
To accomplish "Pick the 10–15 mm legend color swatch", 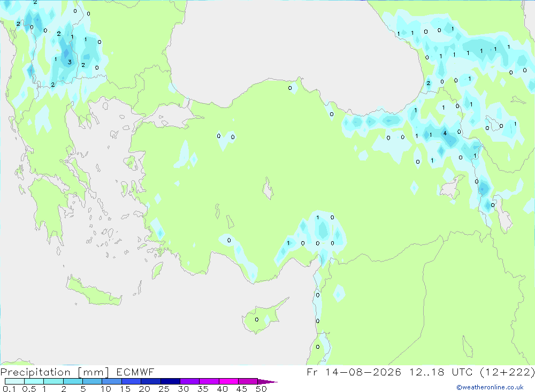I will tap(112, 381).
